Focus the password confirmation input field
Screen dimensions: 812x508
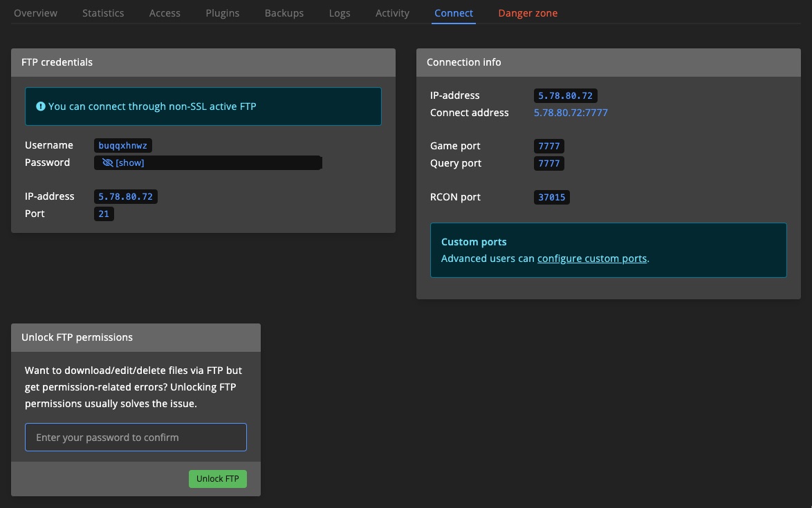[136, 438]
